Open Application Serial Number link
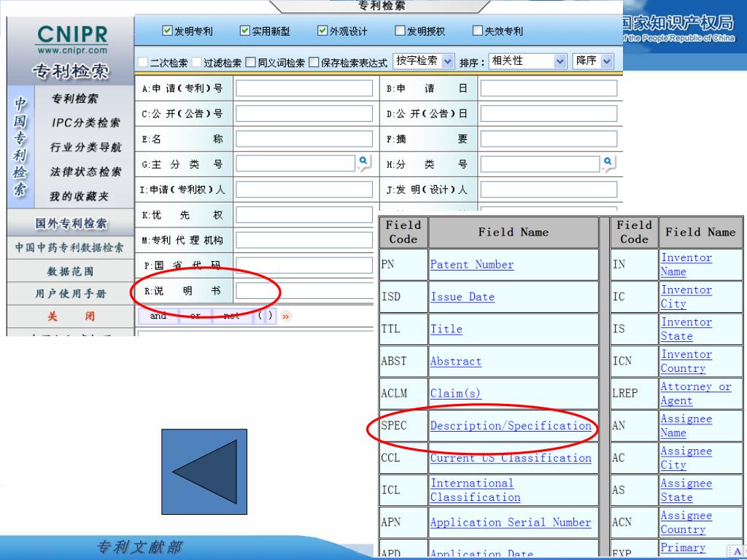The image size is (747, 560). coord(510,522)
